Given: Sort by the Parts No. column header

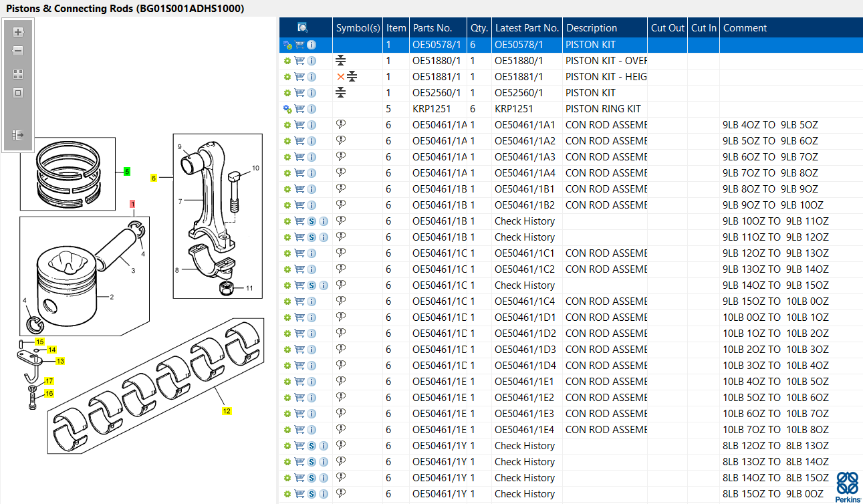Looking at the screenshot, I should click(x=433, y=28).
